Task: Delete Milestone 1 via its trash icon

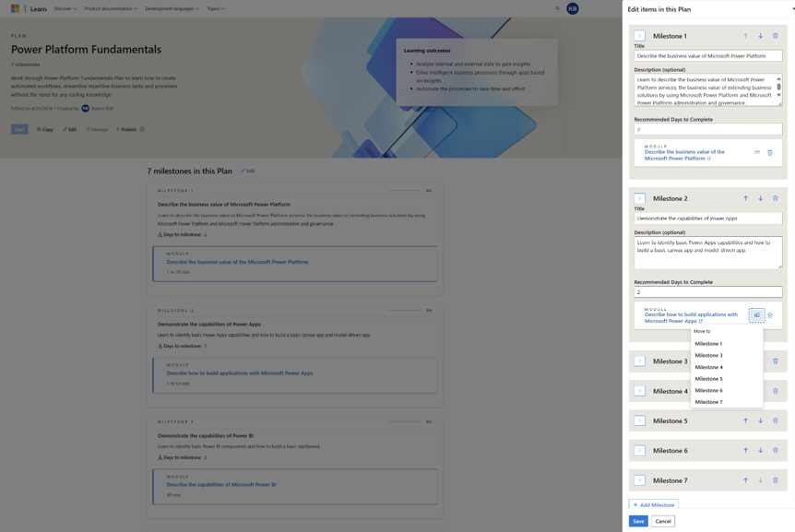Action: click(x=775, y=35)
